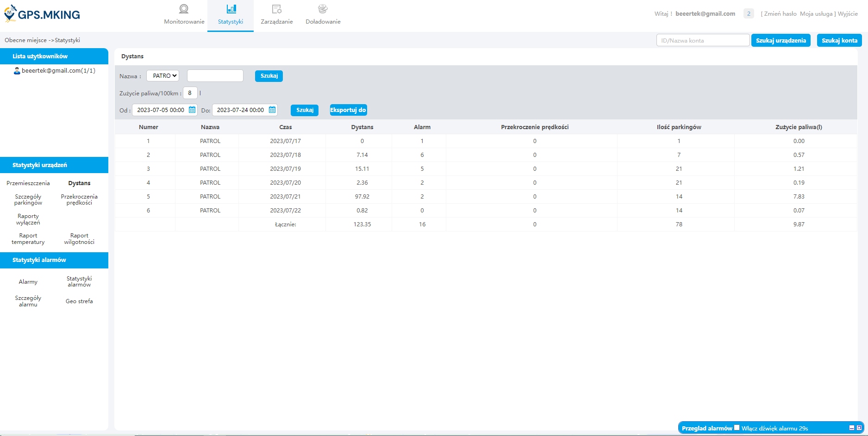The image size is (868, 436).
Task: Click the user icon beside beeertek@gmail.com
Action: pyautogui.click(x=17, y=71)
